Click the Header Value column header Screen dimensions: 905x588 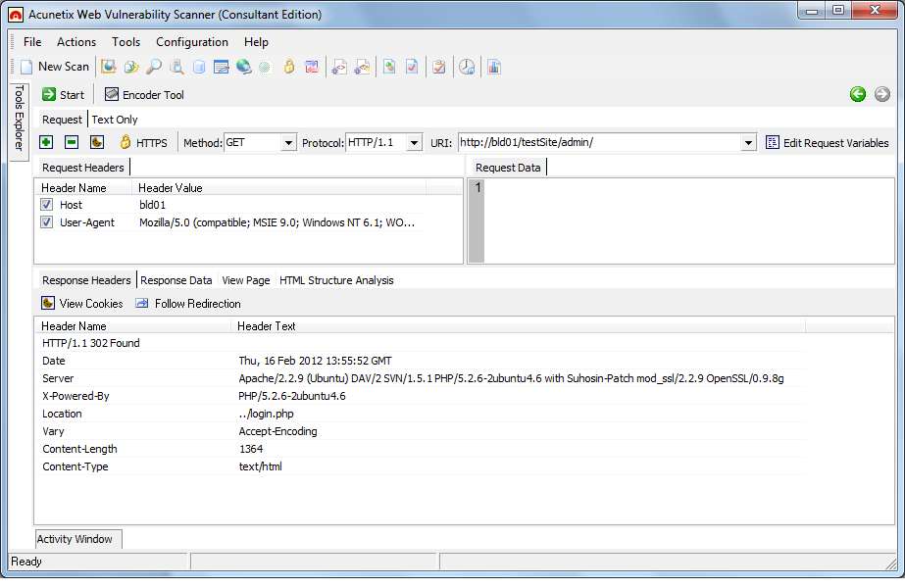click(279, 187)
